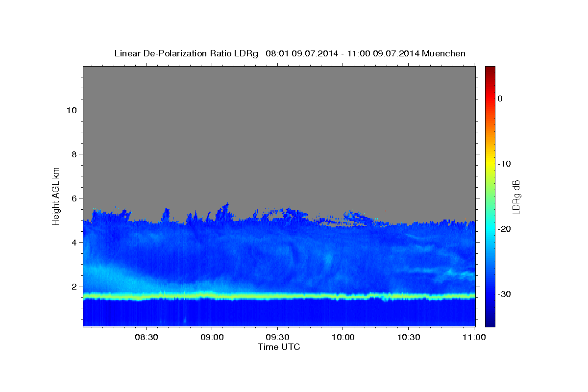The height and width of the screenshot is (392, 588).
Task: Click the 'Height AGL km' axis label
Action: 56,196
